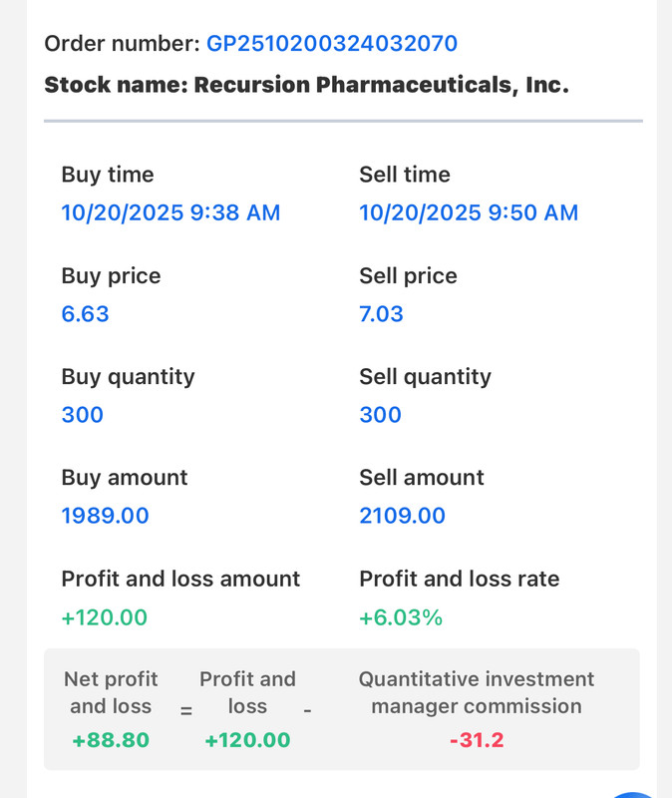This screenshot has height=798, width=672.
Task: Click the buy price 6.63
Action: coord(85,314)
